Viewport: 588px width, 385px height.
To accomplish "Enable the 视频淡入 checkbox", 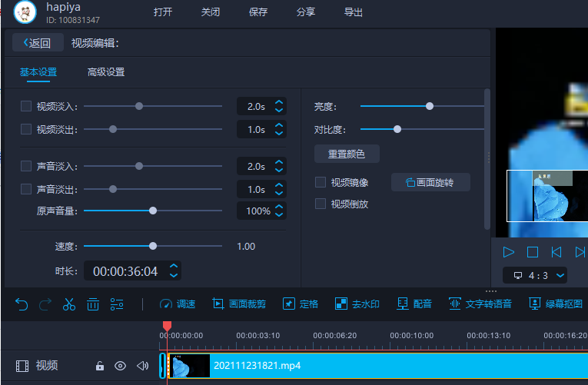I will click(26, 106).
